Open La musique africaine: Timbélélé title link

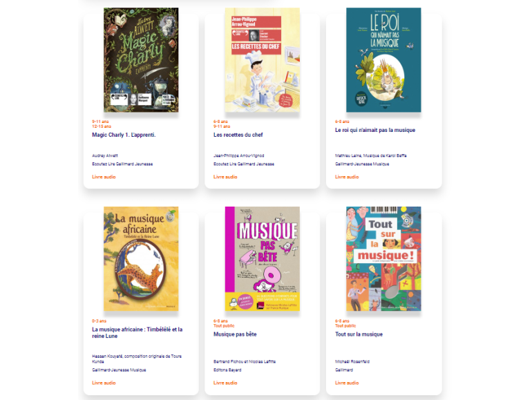[x=137, y=332]
